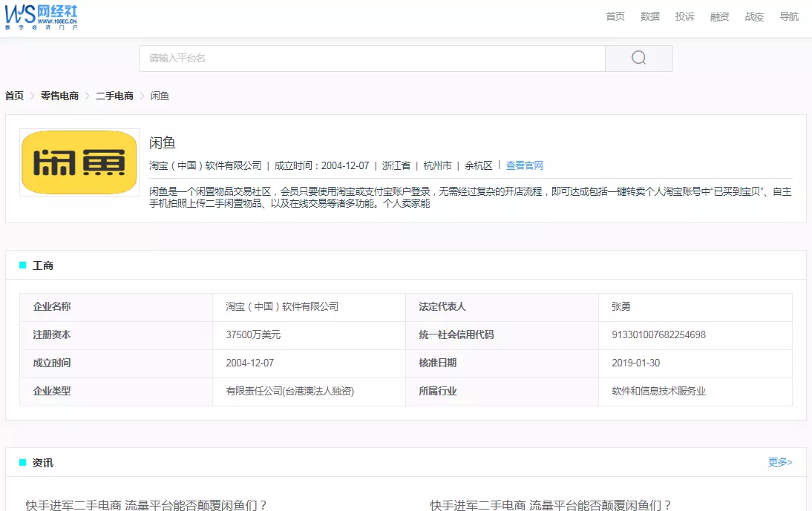Click the search magnifier button

tap(638, 58)
